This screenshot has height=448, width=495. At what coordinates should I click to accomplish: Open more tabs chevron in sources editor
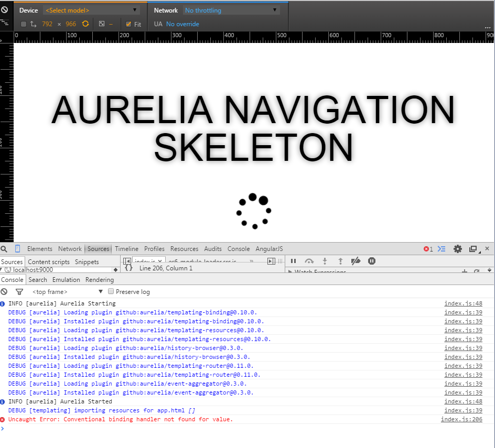pyautogui.click(x=251, y=261)
